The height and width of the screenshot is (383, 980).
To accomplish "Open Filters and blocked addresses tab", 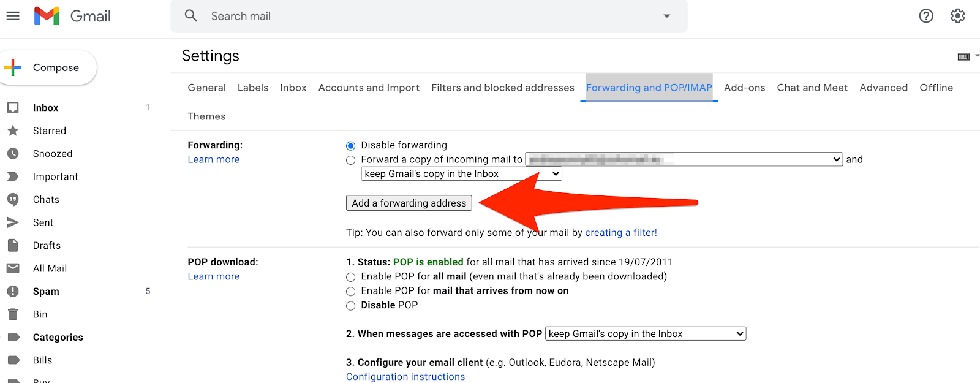I will tap(503, 88).
